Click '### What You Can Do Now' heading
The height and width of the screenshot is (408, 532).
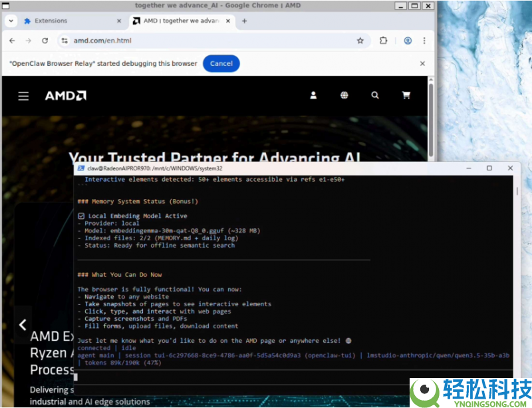click(120, 275)
